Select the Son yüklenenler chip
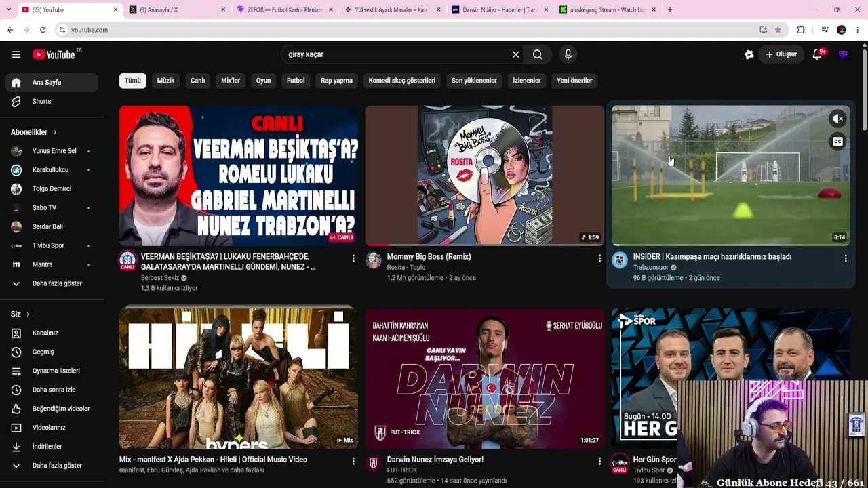The width and height of the screenshot is (868, 488). pos(474,81)
